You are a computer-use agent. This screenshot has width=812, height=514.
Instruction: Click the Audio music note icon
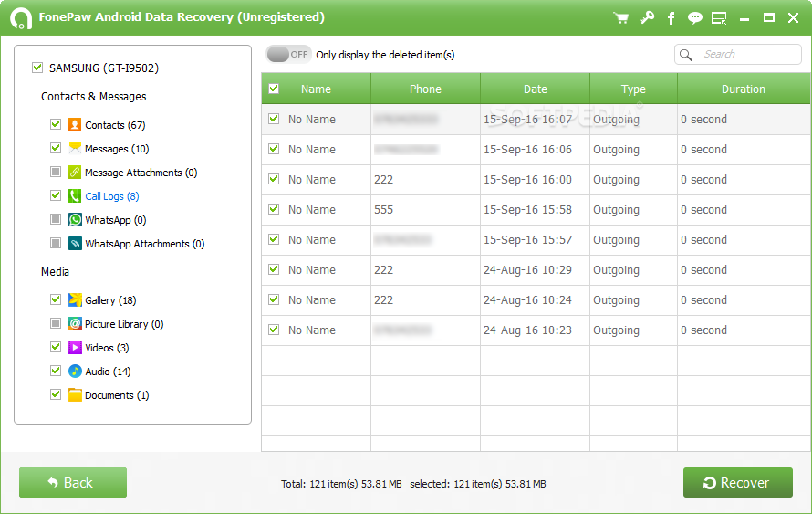[75, 371]
